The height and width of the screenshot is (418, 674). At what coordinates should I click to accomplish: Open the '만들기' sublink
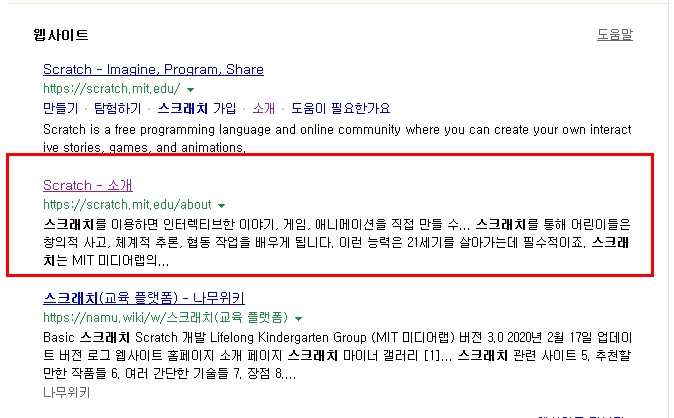click(61, 108)
